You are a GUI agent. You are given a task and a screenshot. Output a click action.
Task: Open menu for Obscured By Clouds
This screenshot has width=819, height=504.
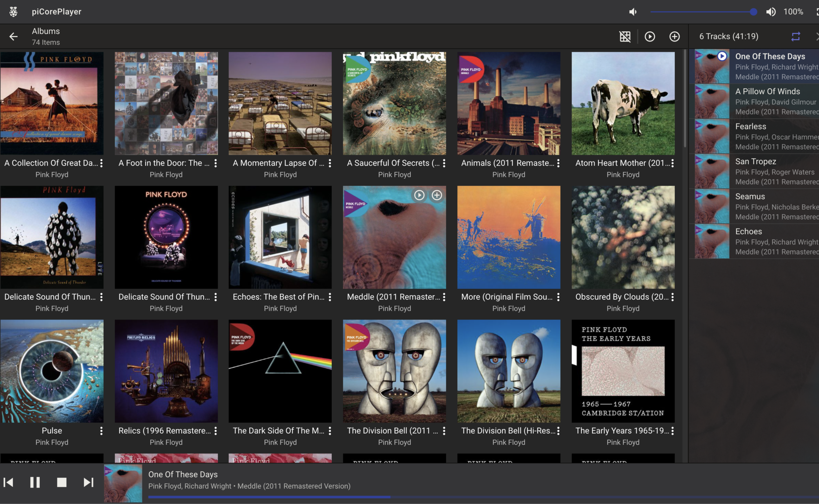click(x=672, y=297)
